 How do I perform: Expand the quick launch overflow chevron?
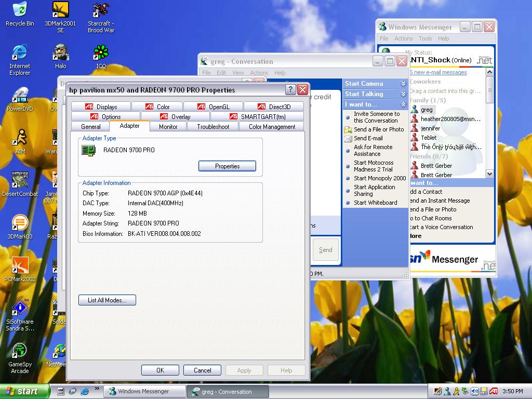[97, 389]
